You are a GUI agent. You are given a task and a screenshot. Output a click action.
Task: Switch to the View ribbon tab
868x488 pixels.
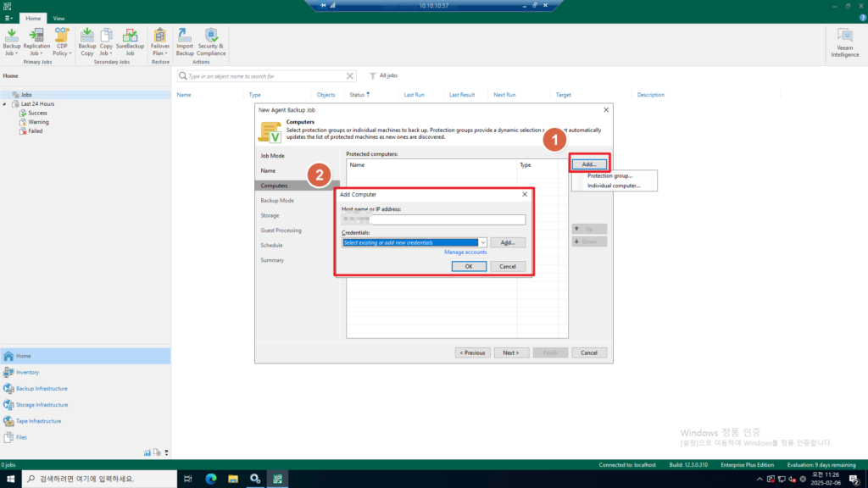click(x=58, y=19)
